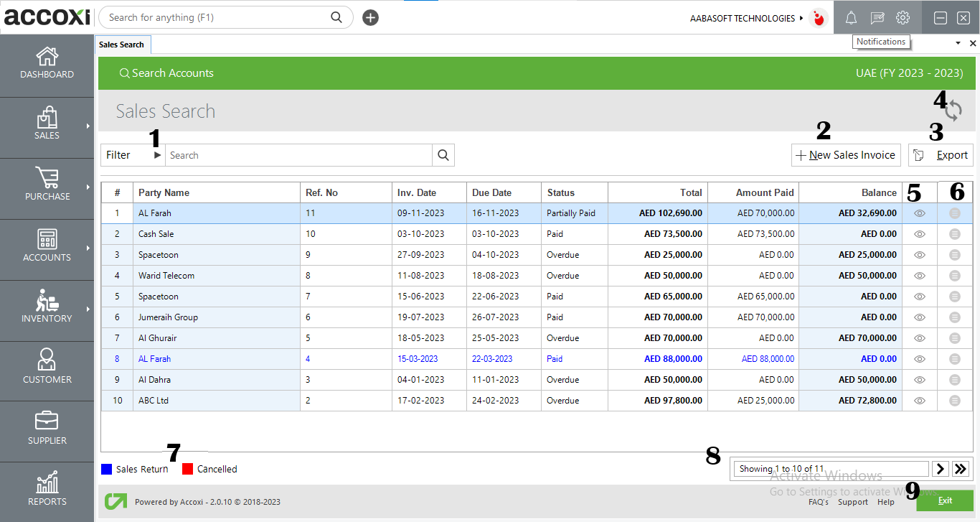Open the tab list dropdown arrow
Screen dimensions: 980x522
click(959, 43)
